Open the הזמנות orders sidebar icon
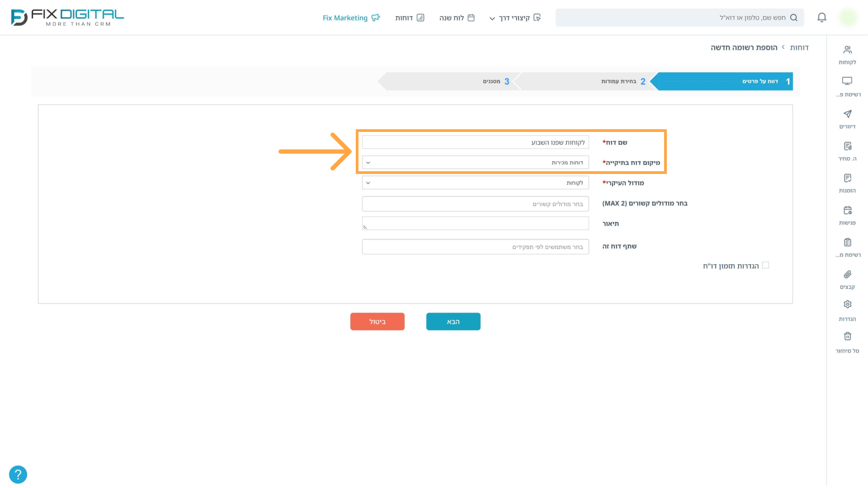 [x=847, y=178]
